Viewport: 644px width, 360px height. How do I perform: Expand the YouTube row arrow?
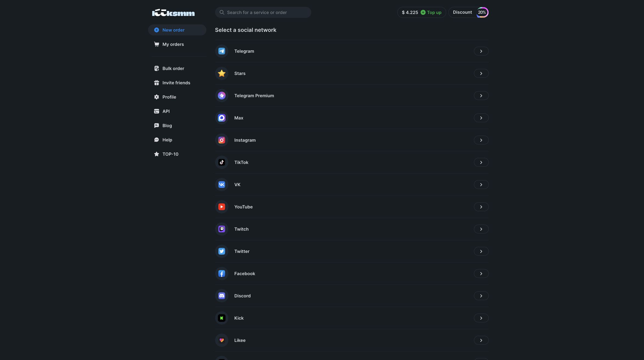481,207
